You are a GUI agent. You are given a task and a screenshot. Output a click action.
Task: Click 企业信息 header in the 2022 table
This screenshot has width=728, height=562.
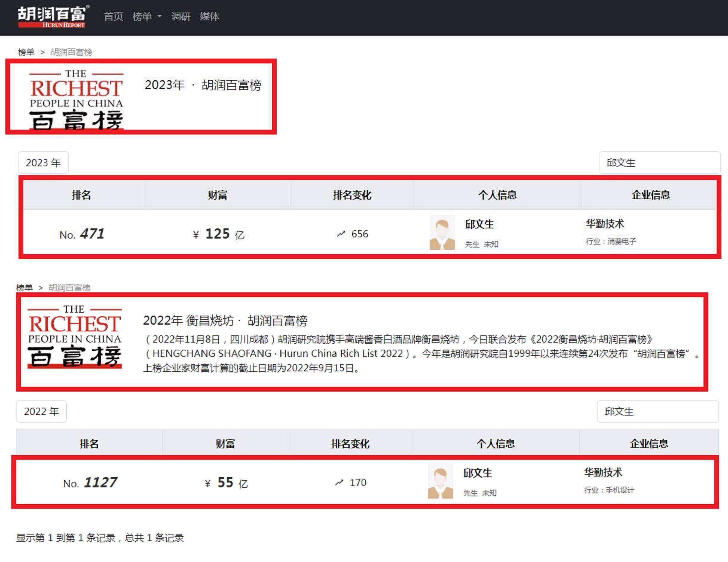649,444
